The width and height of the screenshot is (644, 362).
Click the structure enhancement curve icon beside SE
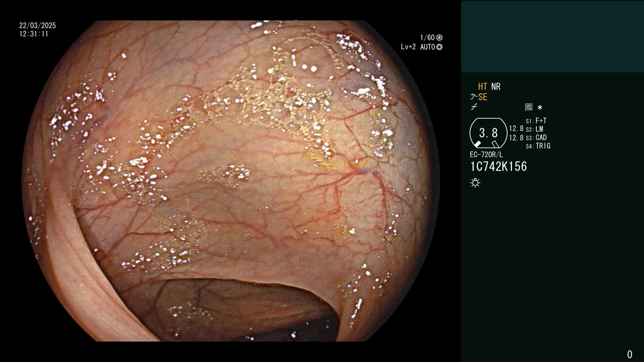point(474,97)
